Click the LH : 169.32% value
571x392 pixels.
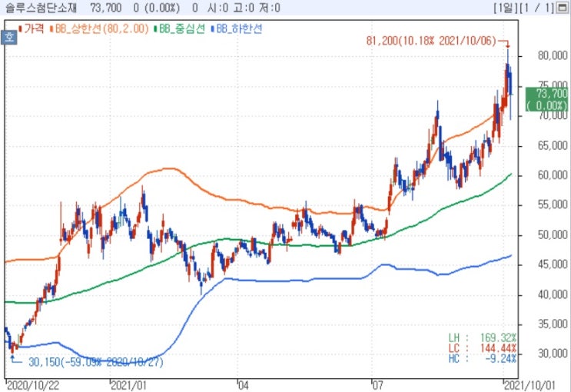483,337
